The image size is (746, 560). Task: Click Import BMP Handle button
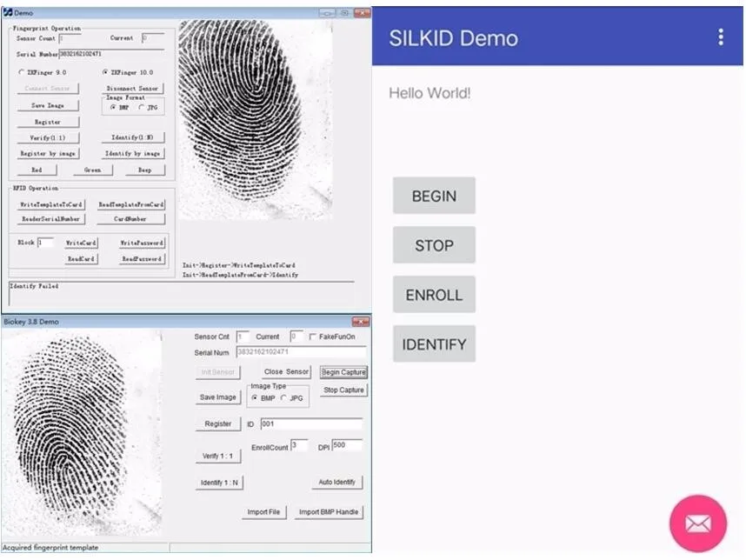(x=329, y=512)
